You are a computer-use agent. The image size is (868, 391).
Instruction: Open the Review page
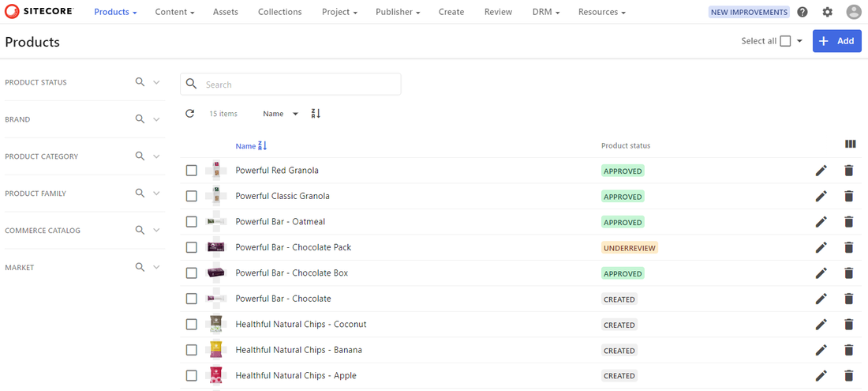[x=498, y=12]
